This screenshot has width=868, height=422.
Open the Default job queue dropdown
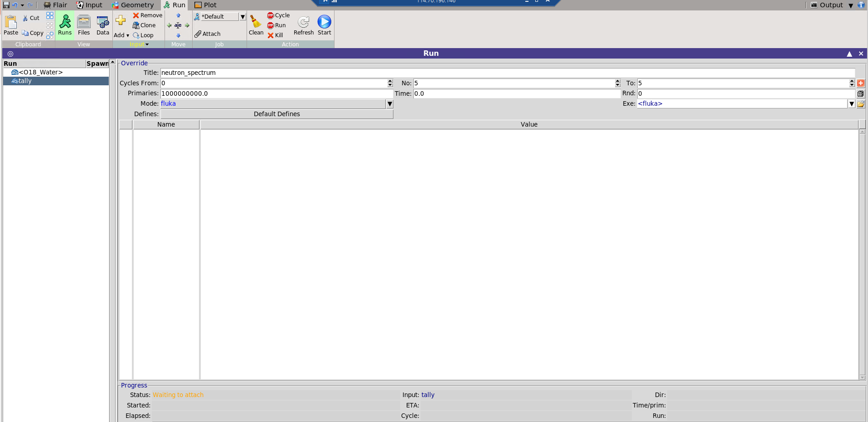point(242,17)
